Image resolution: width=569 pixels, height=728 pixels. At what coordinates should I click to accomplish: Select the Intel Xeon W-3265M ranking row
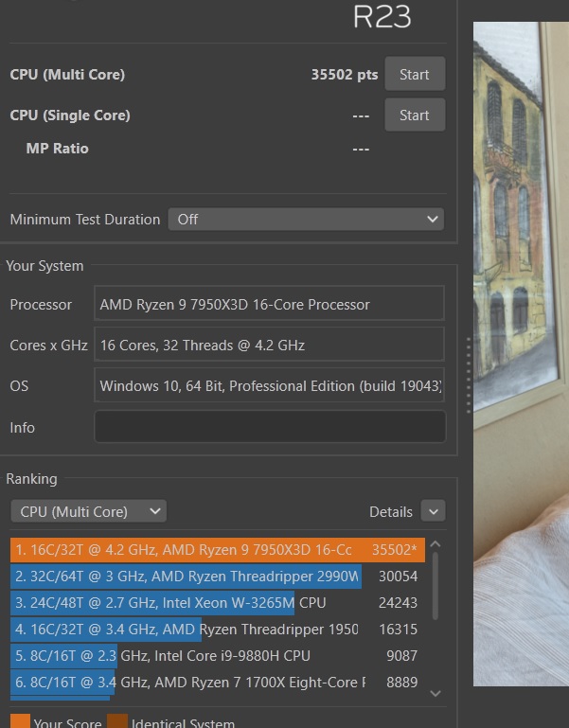pos(218,603)
